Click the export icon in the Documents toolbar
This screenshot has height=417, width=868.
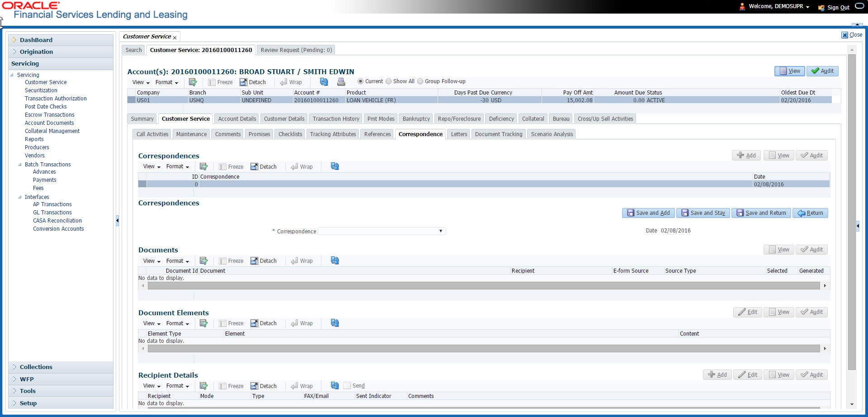coord(204,261)
